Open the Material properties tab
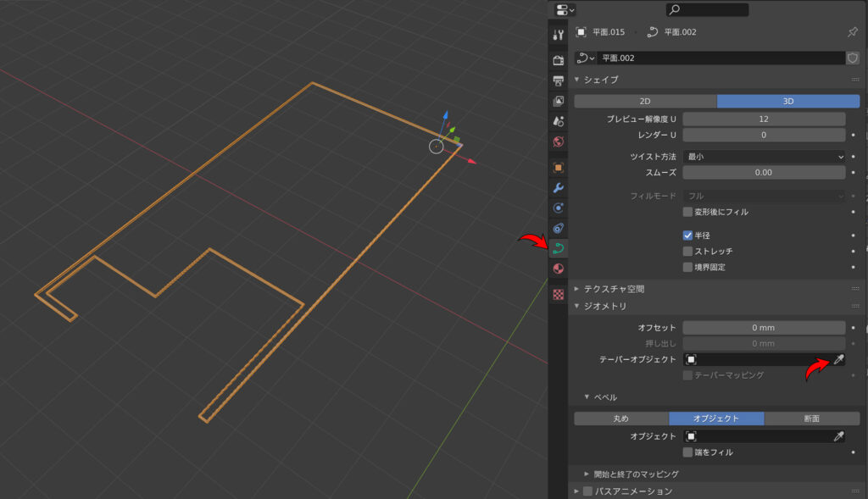 pyautogui.click(x=558, y=269)
